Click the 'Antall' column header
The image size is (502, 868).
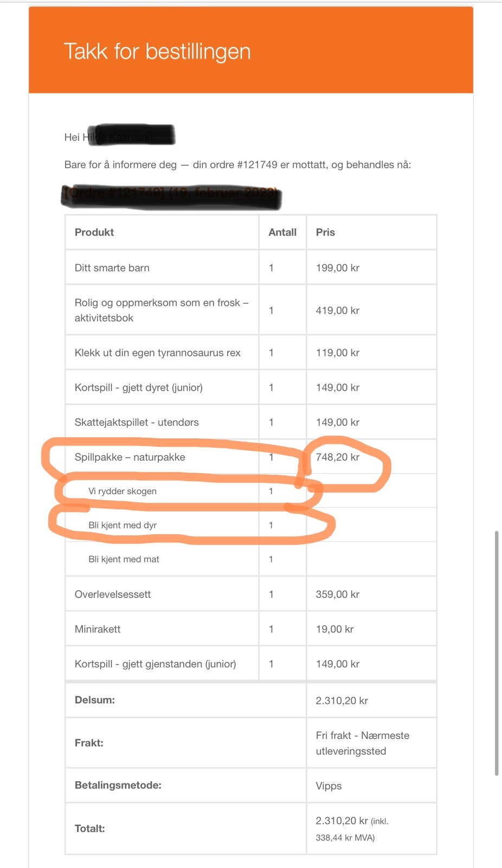(x=282, y=232)
